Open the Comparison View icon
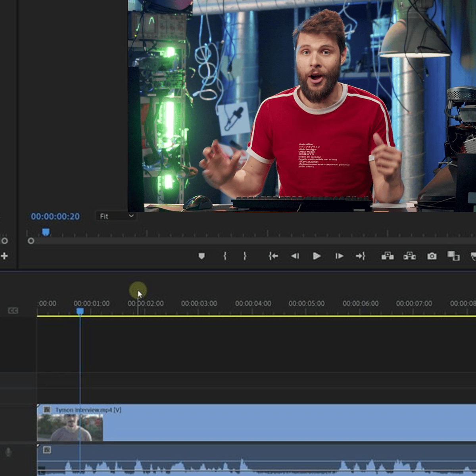Viewport: 476px width, 476px height. (x=453, y=256)
